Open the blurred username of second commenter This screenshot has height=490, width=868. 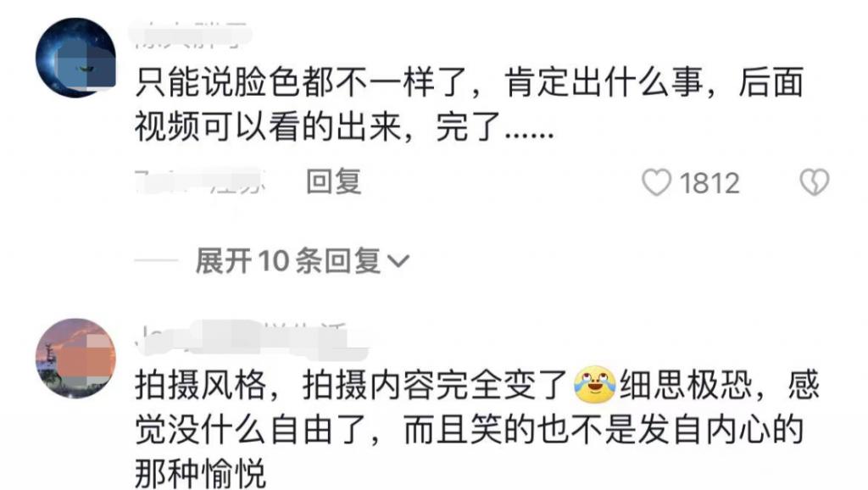pyautogui.click(x=252, y=338)
